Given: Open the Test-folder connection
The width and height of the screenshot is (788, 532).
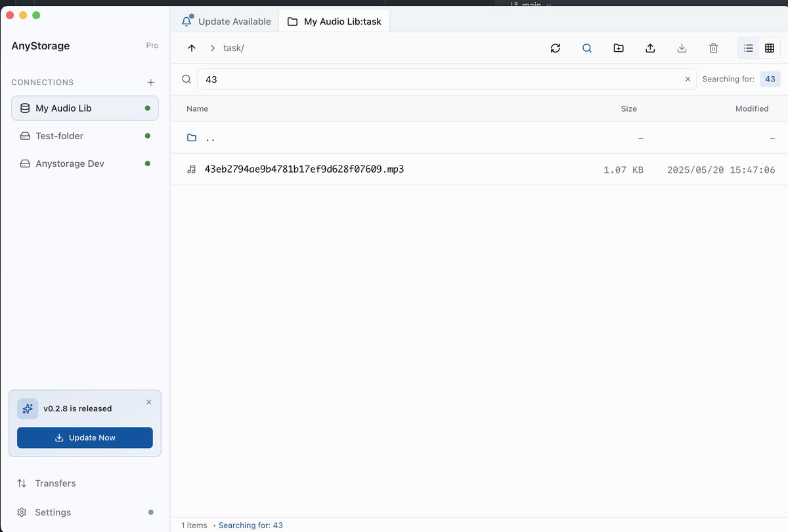Looking at the screenshot, I should tap(85, 136).
